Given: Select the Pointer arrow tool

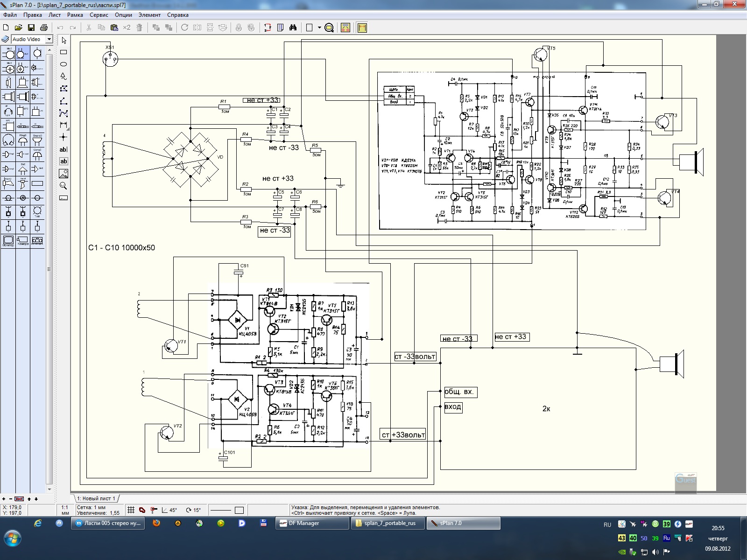Looking at the screenshot, I should pyautogui.click(x=64, y=40).
